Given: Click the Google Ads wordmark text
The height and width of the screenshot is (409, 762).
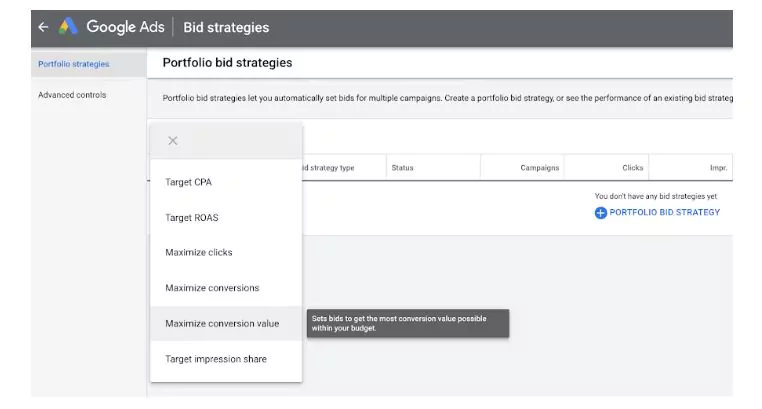Looking at the screenshot, I should [x=125, y=27].
